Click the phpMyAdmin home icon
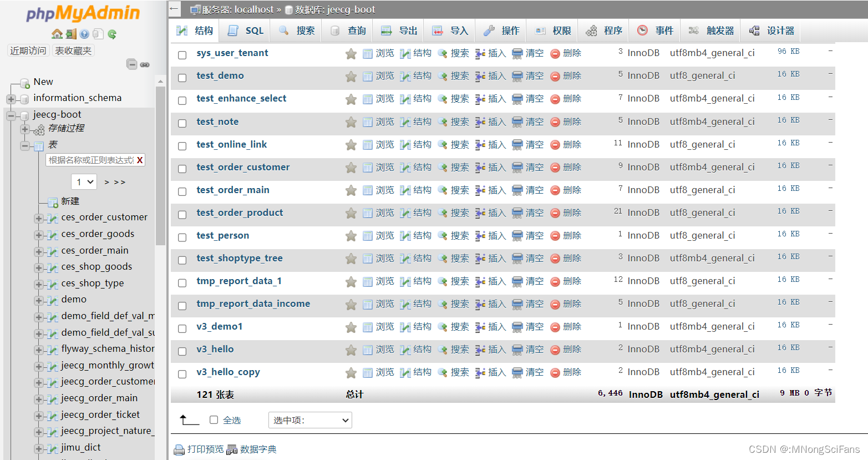Image resolution: width=868 pixels, height=460 pixels. coord(57,33)
